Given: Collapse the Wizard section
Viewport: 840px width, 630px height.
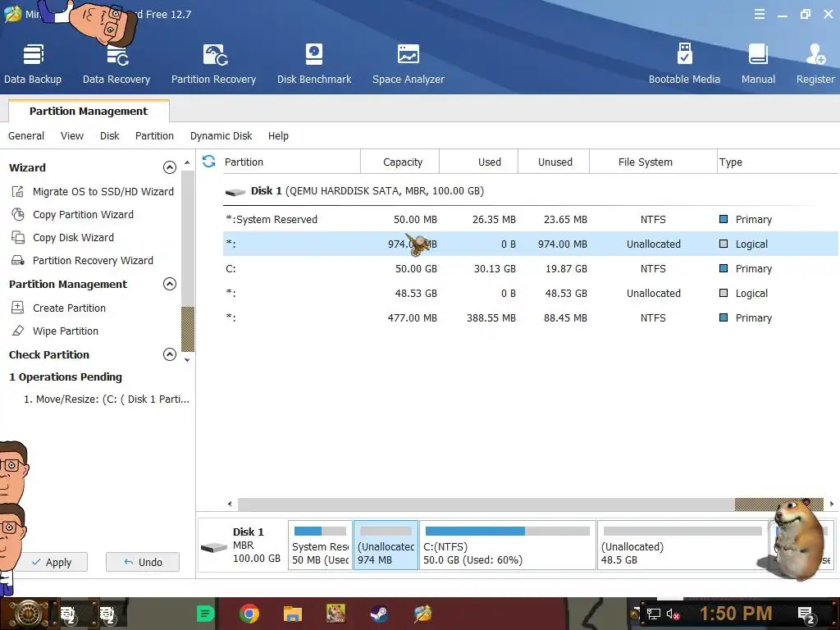Looking at the screenshot, I should 169,167.
